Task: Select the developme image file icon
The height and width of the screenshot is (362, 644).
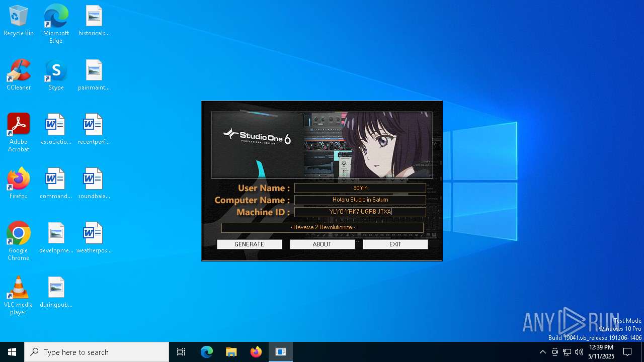Action: tap(56, 238)
